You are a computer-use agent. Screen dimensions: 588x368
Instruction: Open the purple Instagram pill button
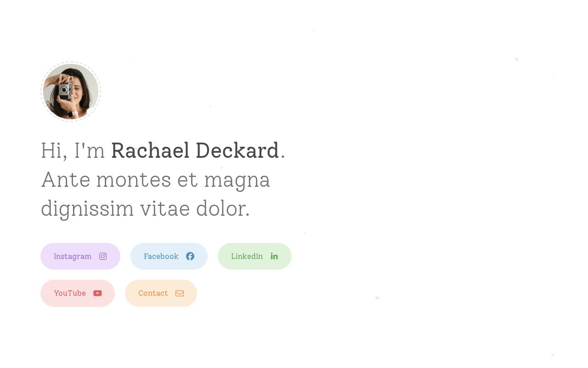pos(80,256)
